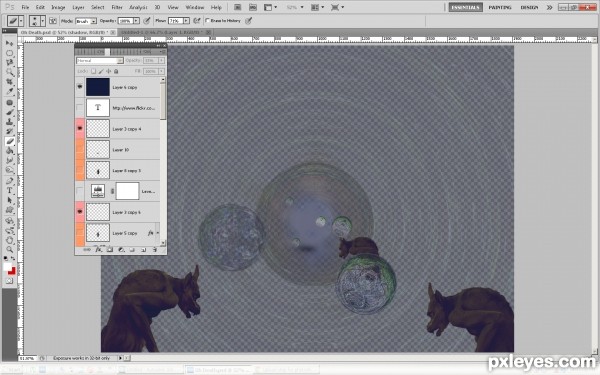Image resolution: width=600 pixels, height=375 pixels.
Task: Select the Brush tool in toolbar
Action: (x=10, y=112)
